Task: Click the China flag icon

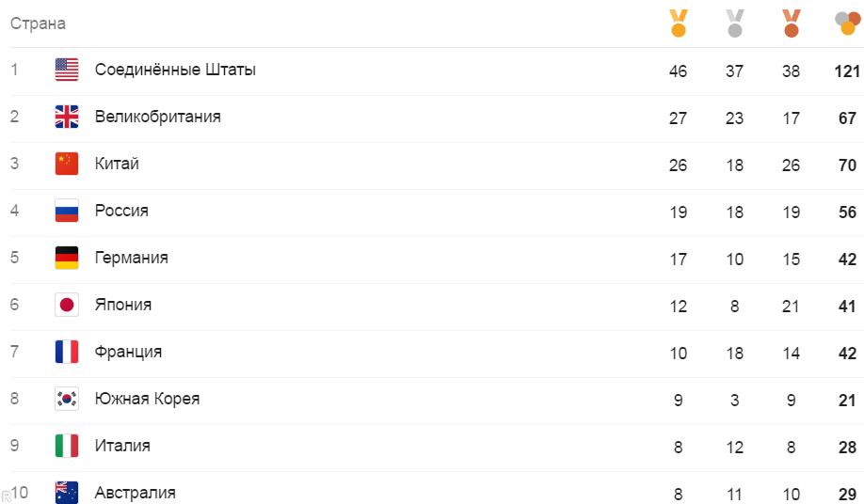Action: 67,164
